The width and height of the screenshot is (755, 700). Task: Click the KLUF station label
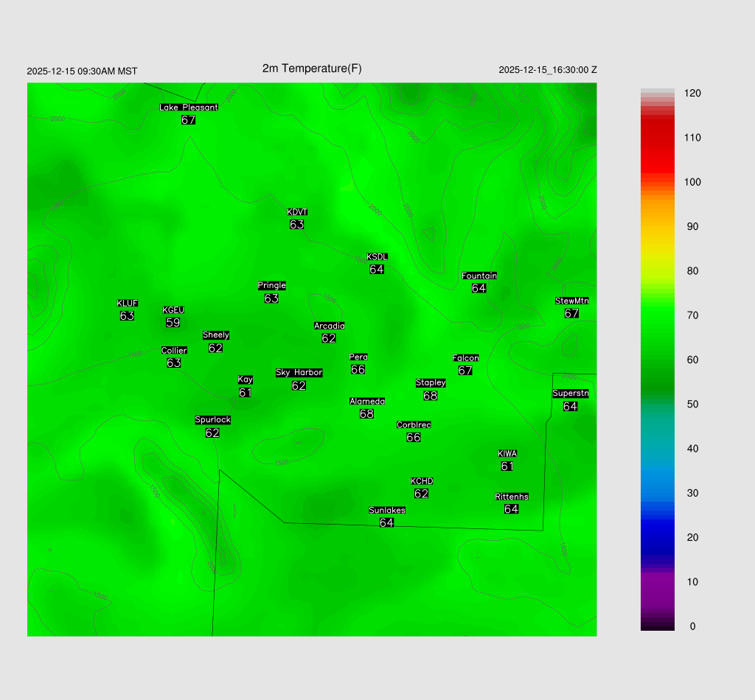point(128,304)
